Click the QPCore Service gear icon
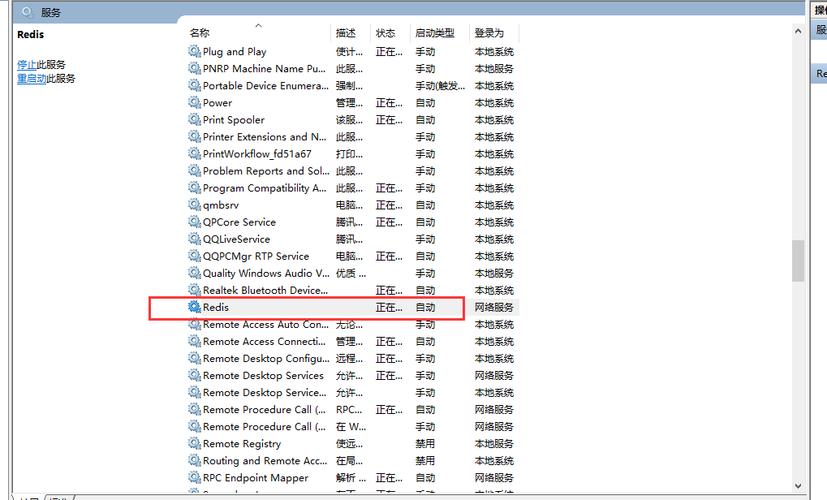This screenshot has width=827, height=500. coord(194,222)
